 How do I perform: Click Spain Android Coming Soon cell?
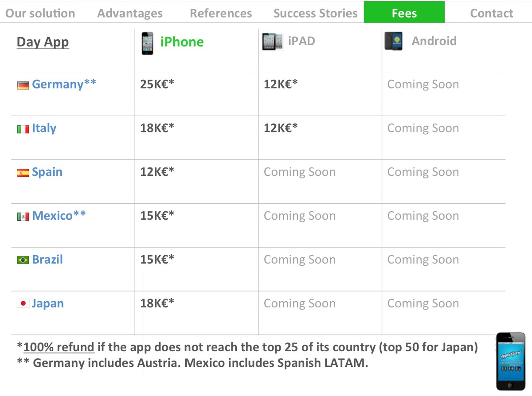click(423, 172)
